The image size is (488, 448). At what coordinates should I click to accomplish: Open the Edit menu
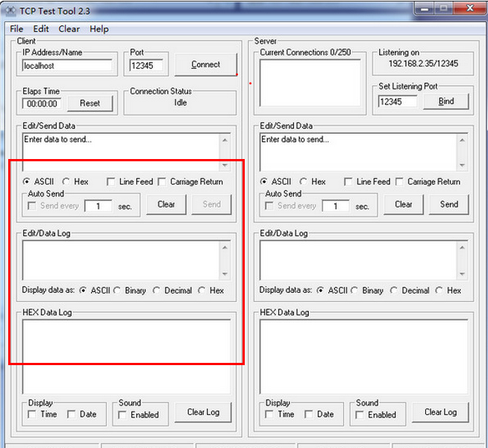[x=41, y=29]
